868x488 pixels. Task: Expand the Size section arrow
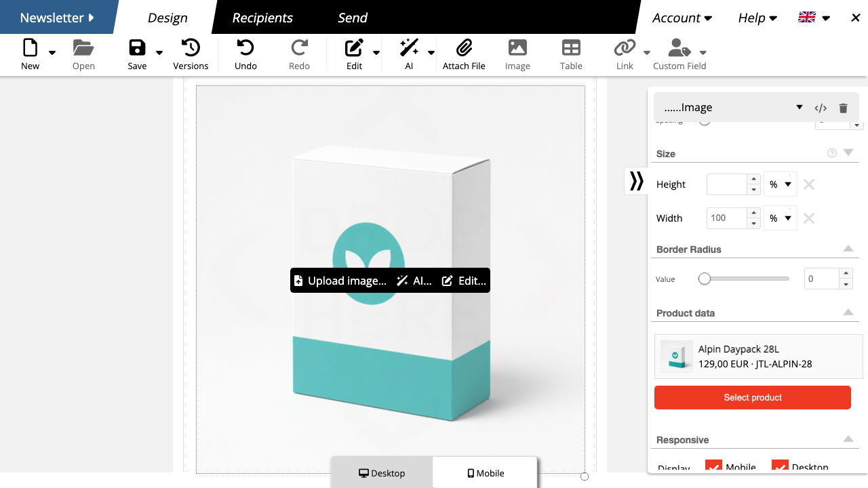[848, 152]
